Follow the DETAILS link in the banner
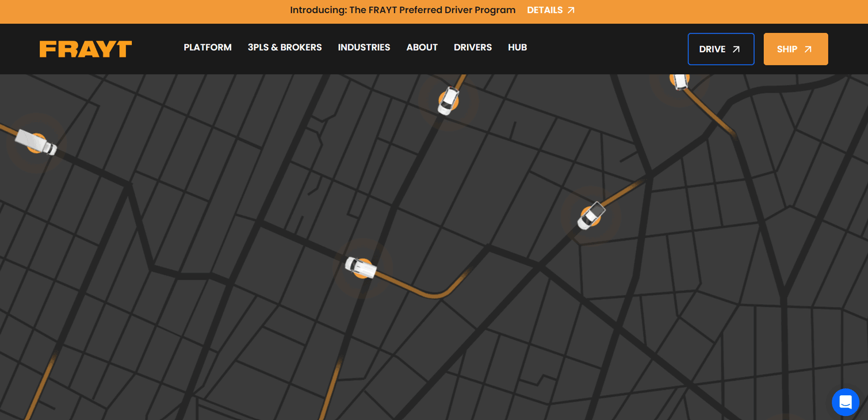 (x=545, y=10)
